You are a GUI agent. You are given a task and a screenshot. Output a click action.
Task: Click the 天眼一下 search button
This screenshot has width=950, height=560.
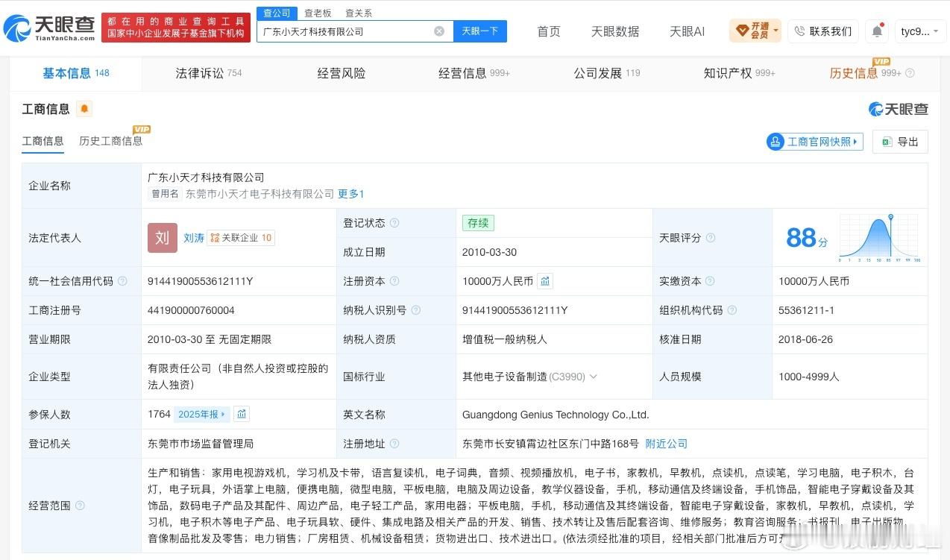tap(479, 31)
